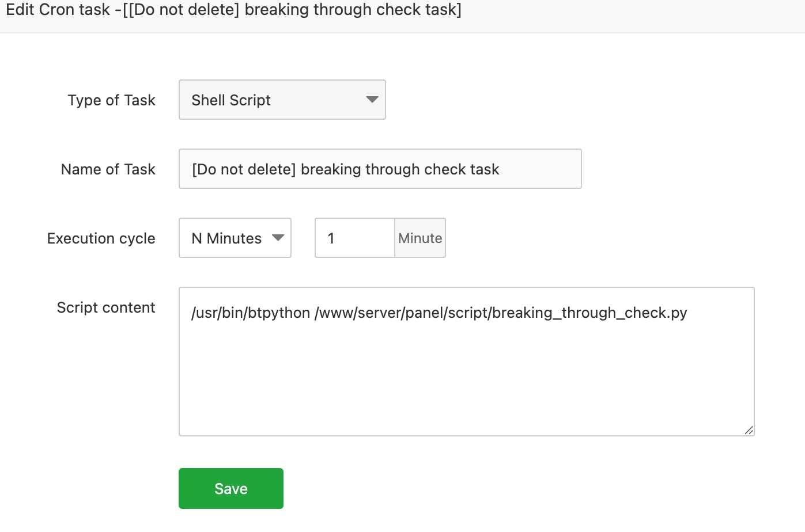Select the Execution cycle label

(101, 238)
